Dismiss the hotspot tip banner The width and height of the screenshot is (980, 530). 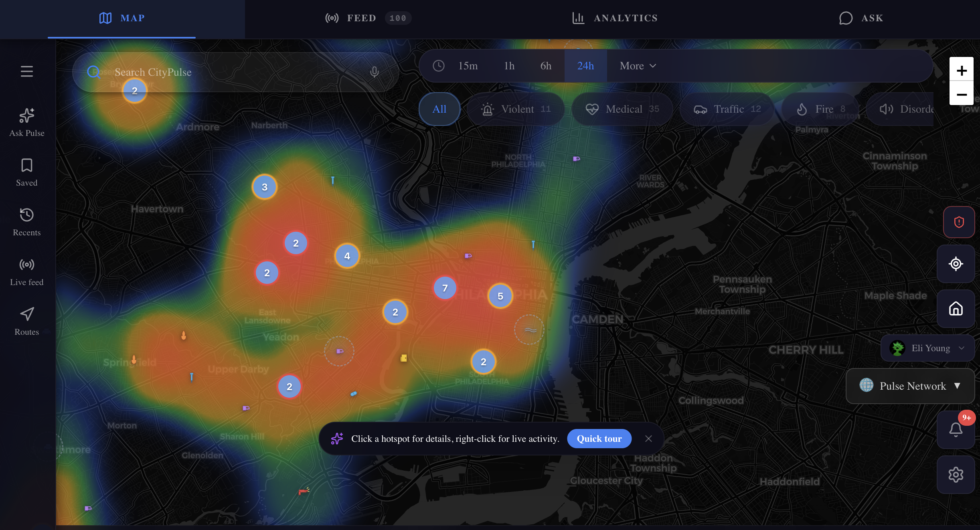(648, 439)
